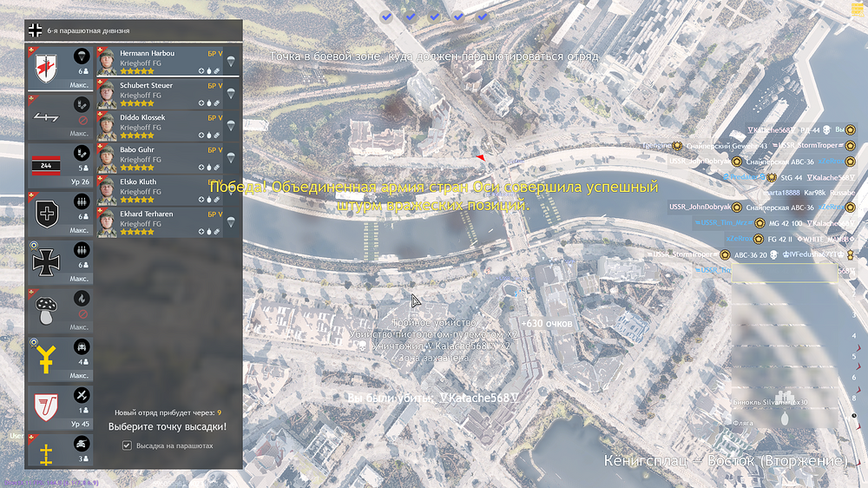Click the "6-я парашютная дивизия" header title
The height and width of the screenshot is (488, 868).
pos(89,31)
